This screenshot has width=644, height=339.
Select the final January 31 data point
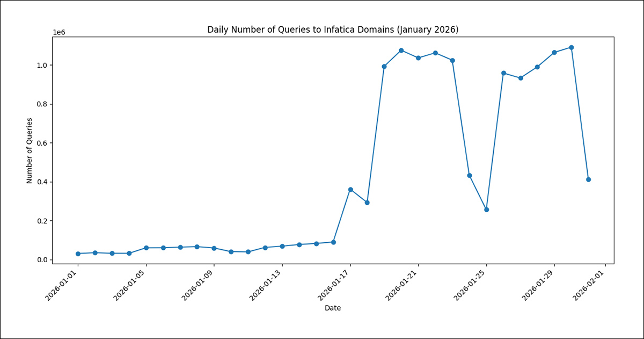[589, 179]
